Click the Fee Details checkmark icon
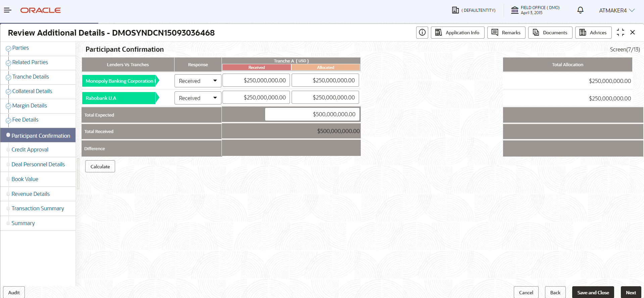Viewport: 644px width, 298px height. (x=8, y=121)
